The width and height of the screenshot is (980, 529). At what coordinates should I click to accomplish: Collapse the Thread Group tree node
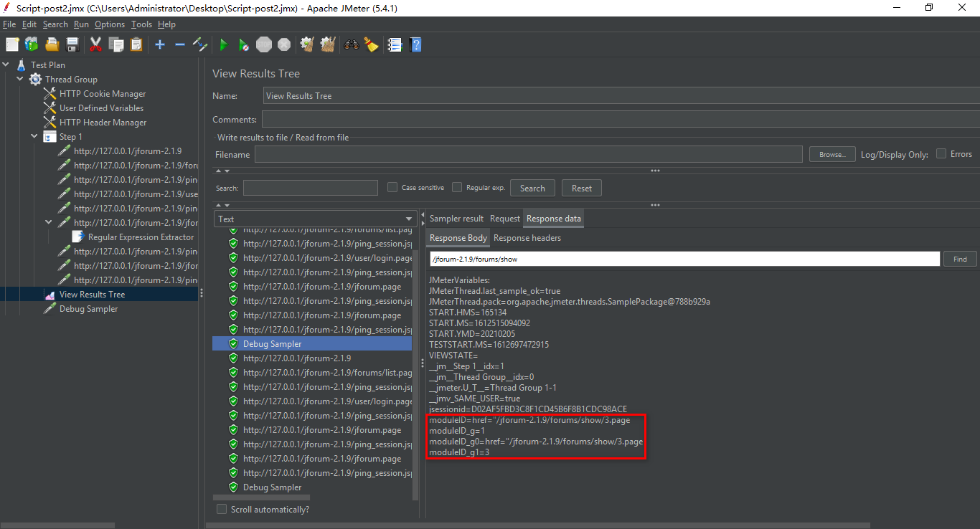20,79
